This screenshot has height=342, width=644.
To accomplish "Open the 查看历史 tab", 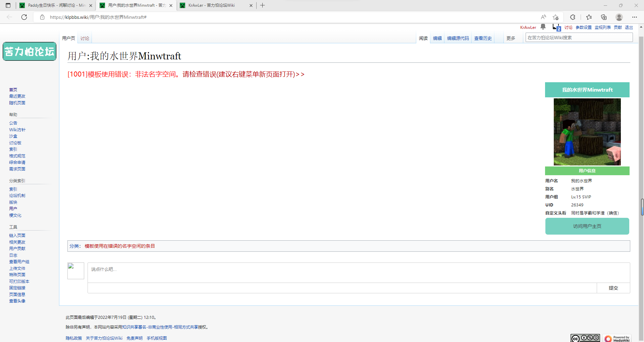I will point(483,38).
